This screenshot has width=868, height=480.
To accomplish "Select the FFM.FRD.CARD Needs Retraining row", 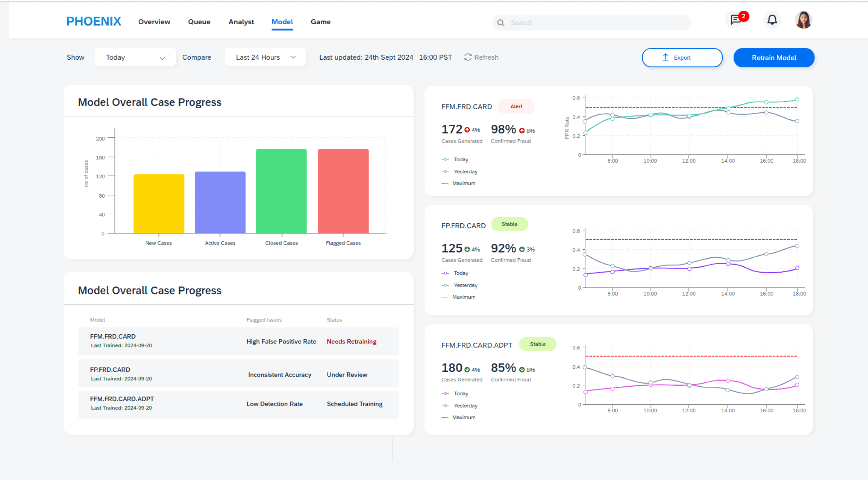I will click(x=238, y=341).
